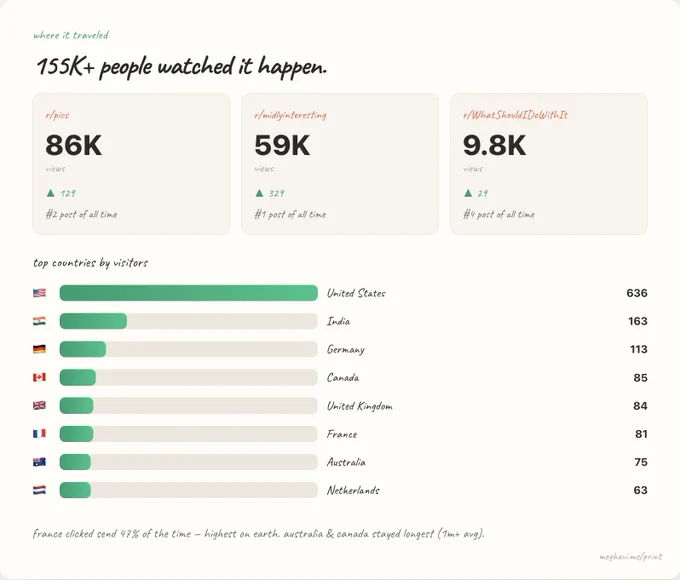
Task: Click the visitor count 75
Action: pos(641,462)
